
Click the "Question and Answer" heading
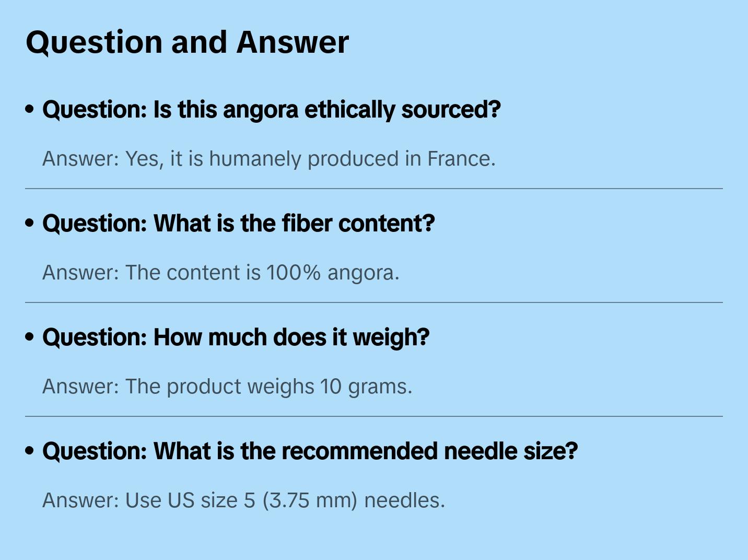point(187,42)
